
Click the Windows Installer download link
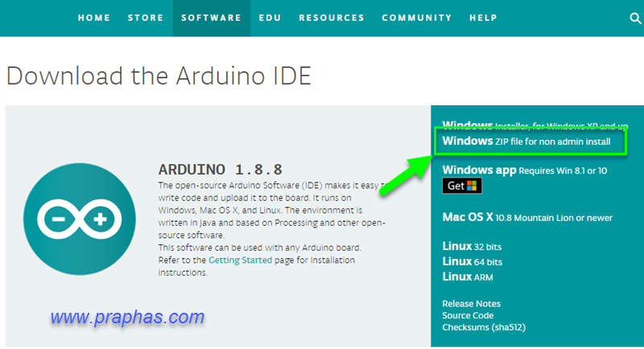click(x=535, y=125)
